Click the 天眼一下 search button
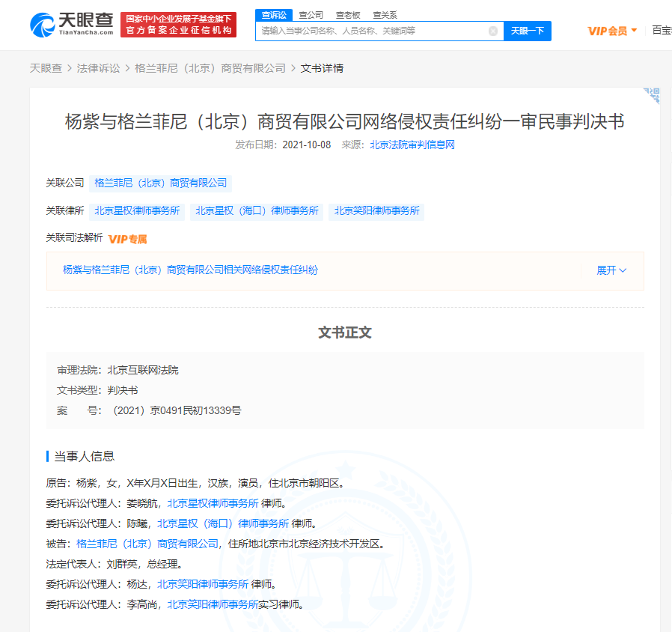Image resolution: width=672 pixels, height=632 pixels. click(x=528, y=31)
